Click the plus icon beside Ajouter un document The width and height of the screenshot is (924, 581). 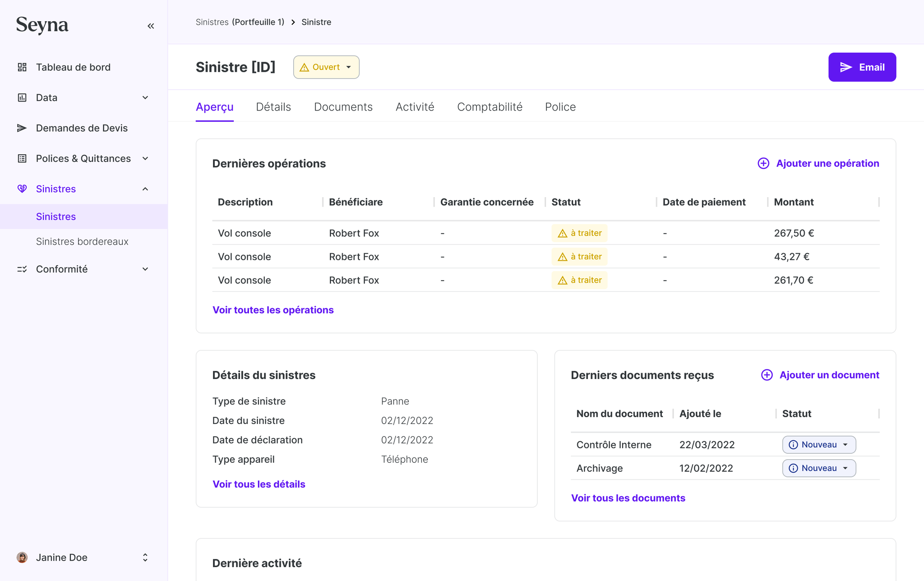pyautogui.click(x=767, y=375)
